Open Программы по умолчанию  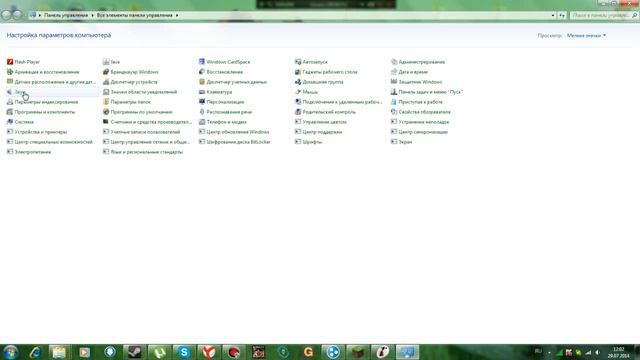(138, 112)
